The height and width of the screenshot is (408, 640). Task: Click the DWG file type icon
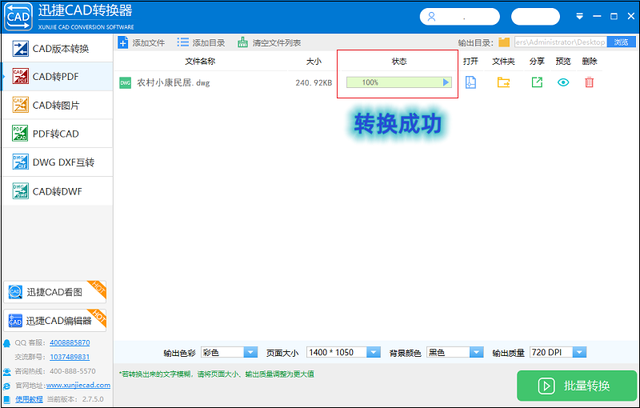[x=125, y=83]
